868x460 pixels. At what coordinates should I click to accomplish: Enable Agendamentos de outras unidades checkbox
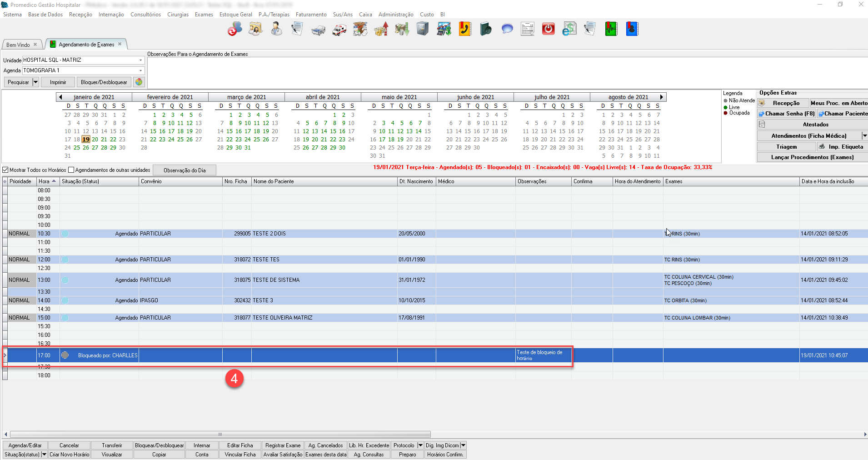tap(71, 170)
